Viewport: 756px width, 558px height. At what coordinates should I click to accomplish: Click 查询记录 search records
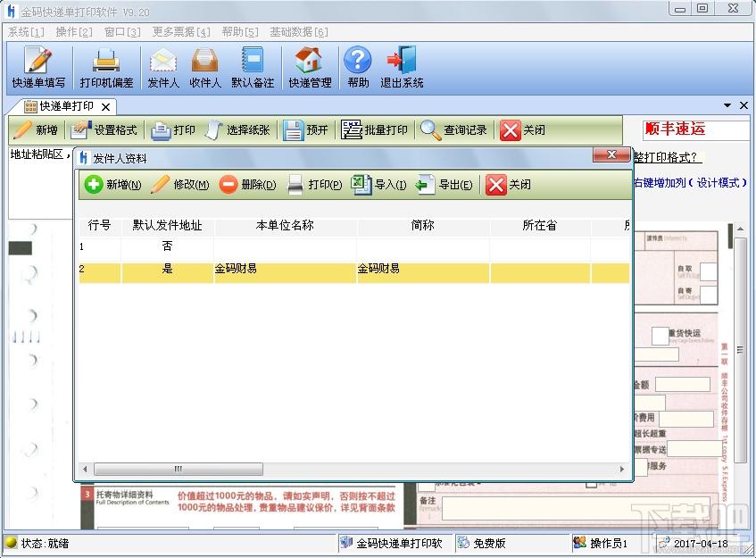453,129
